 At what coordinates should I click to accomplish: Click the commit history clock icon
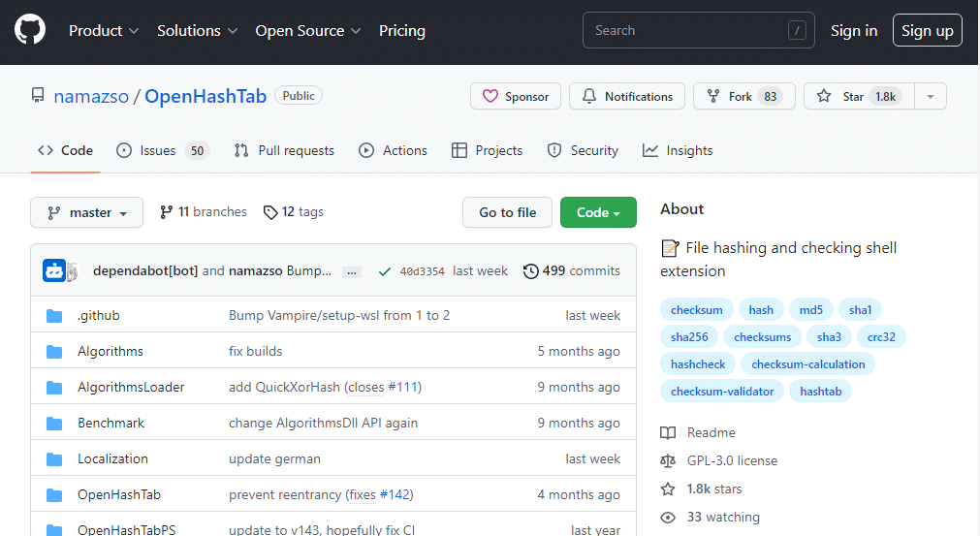click(530, 271)
